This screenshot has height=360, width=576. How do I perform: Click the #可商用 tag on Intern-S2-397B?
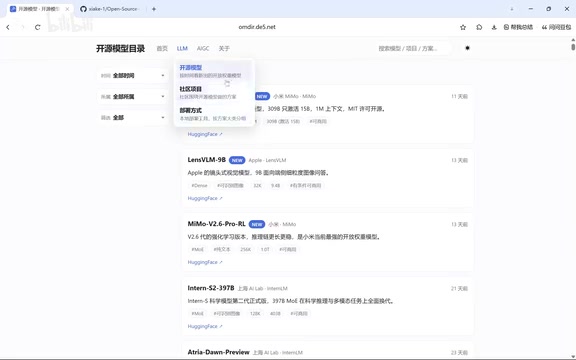pos(299,314)
